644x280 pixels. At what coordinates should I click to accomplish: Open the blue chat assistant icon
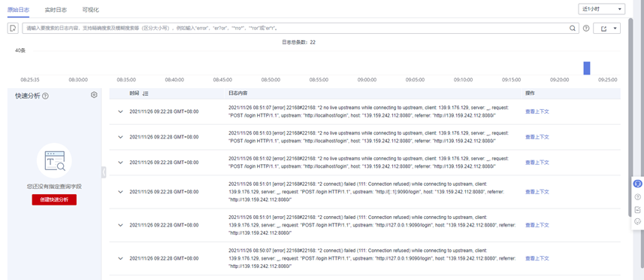click(637, 184)
